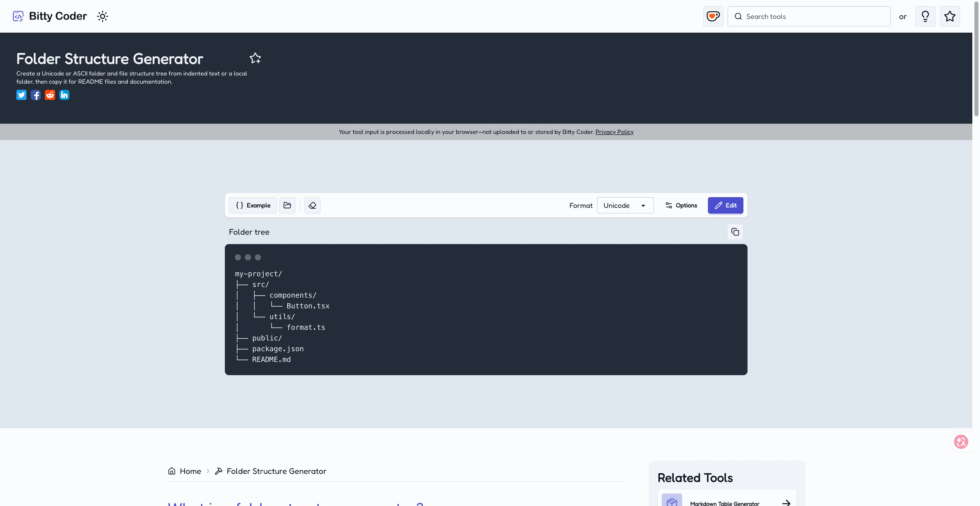
Task: Load the Example input
Action: click(253, 205)
